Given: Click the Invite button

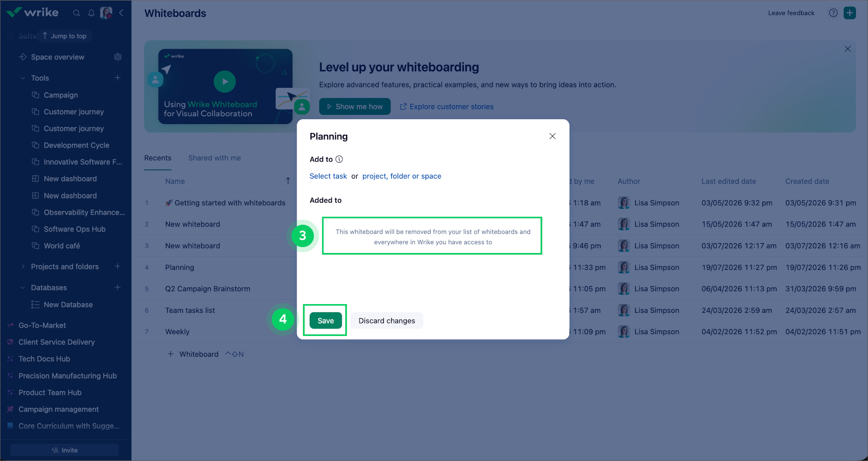Looking at the screenshot, I should [65, 450].
